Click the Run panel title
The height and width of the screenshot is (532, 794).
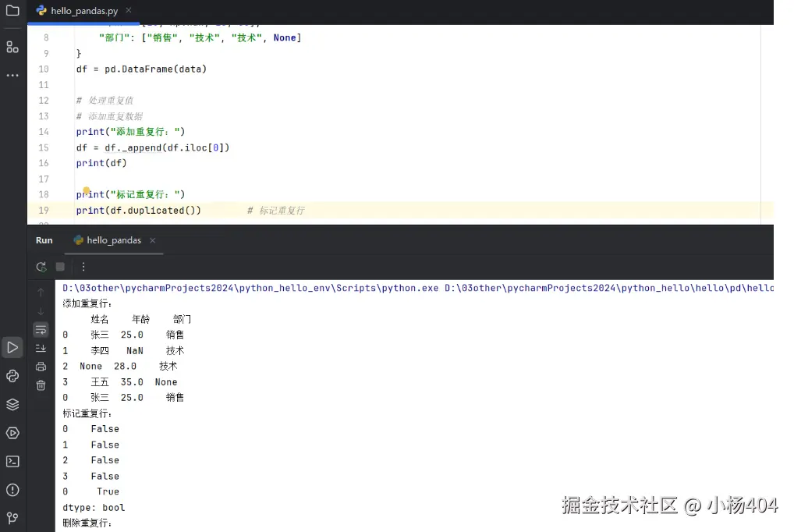coord(44,240)
